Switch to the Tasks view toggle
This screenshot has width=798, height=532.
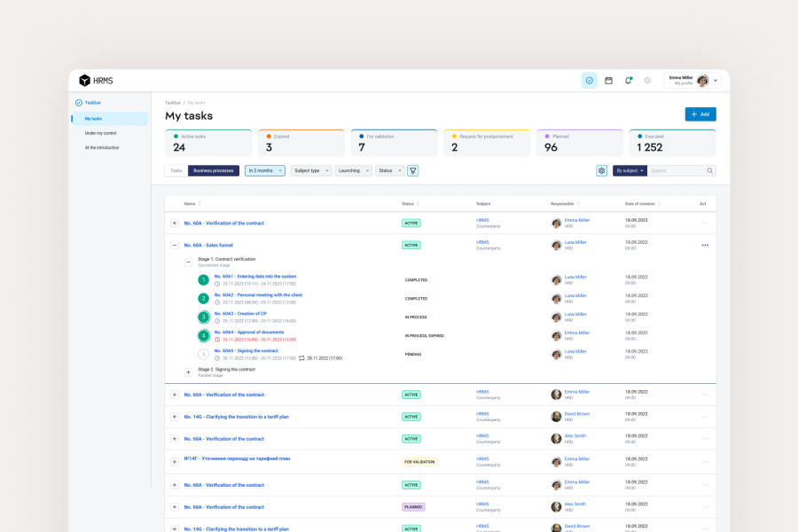pos(176,170)
